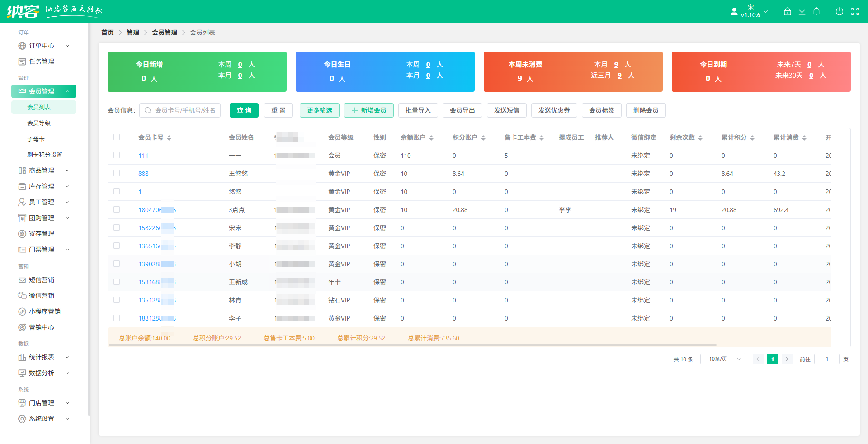Open notifications bell icon
Screen dimensions: 868x444
(x=816, y=11)
